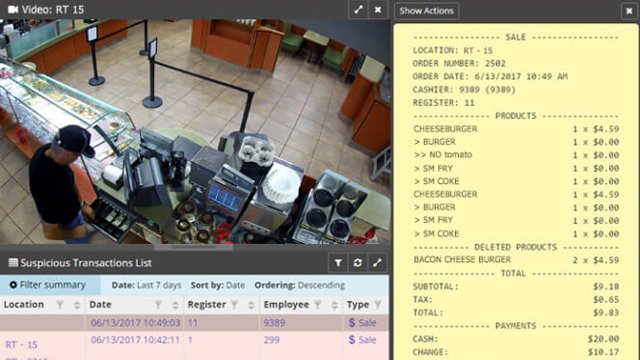Click the Ordering: Descending label
The width and height of the screenshot is (640, 360).
coord(300,285)
